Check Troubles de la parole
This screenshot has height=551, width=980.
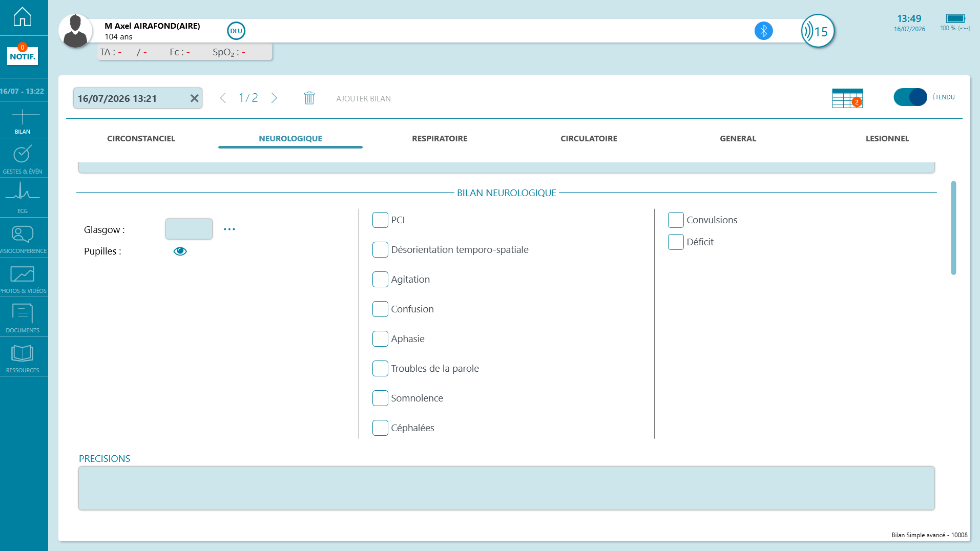tap(380, 368)
